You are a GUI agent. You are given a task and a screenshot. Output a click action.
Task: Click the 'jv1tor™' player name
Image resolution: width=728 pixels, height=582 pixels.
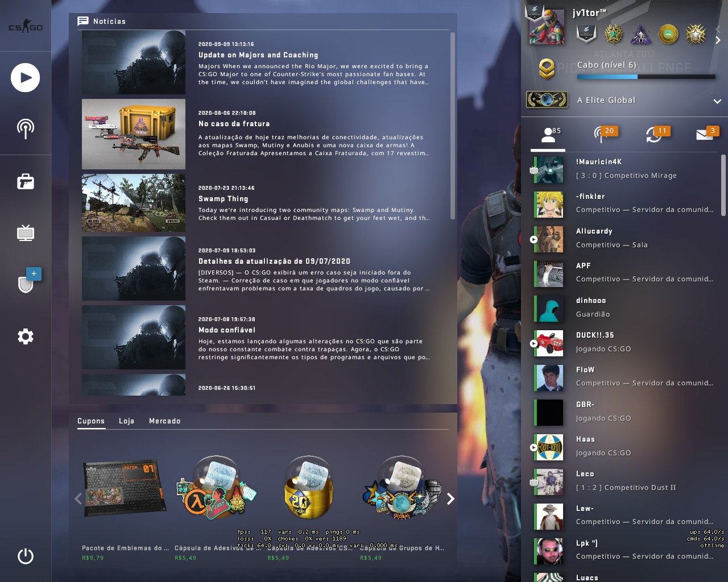[589, 13]
